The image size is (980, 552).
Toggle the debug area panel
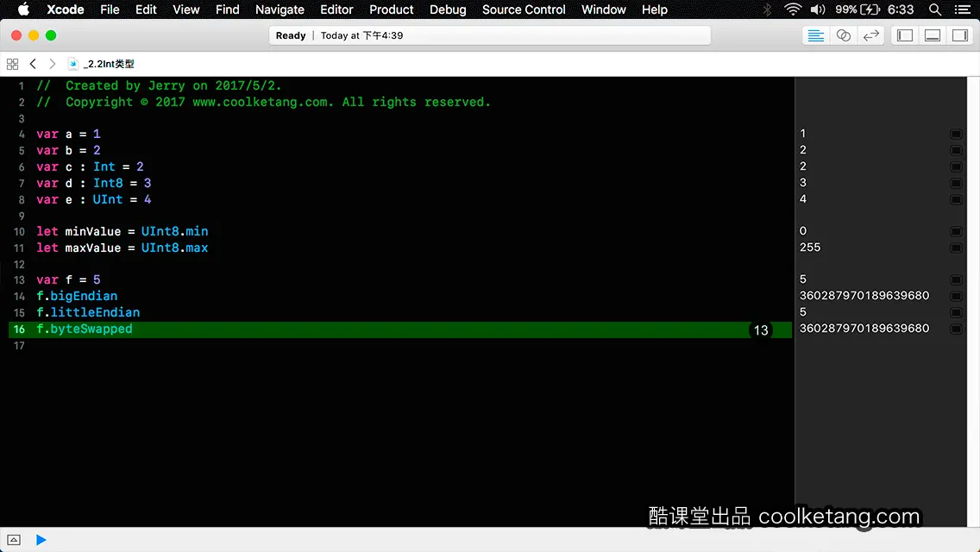(933, 35)
